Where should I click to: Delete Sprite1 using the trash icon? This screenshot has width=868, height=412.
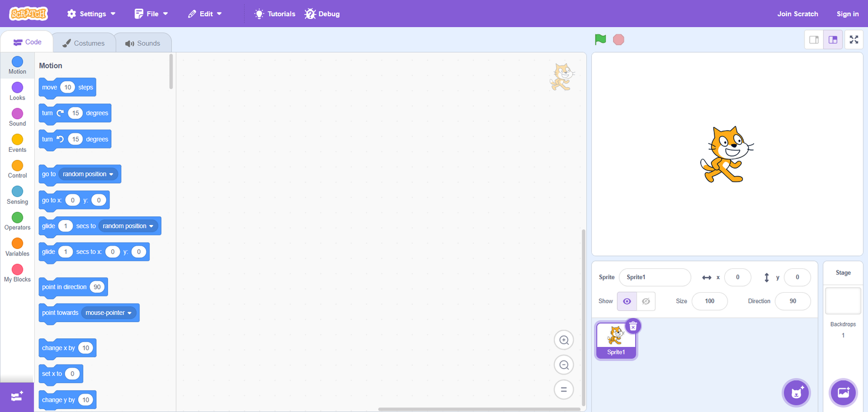[x=633, y=326]
